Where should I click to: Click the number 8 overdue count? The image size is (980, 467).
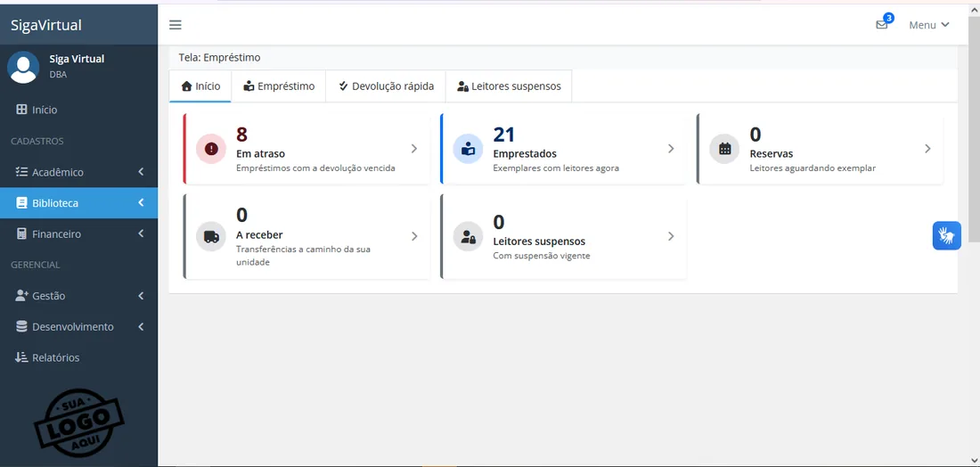[x=241, y=135]
